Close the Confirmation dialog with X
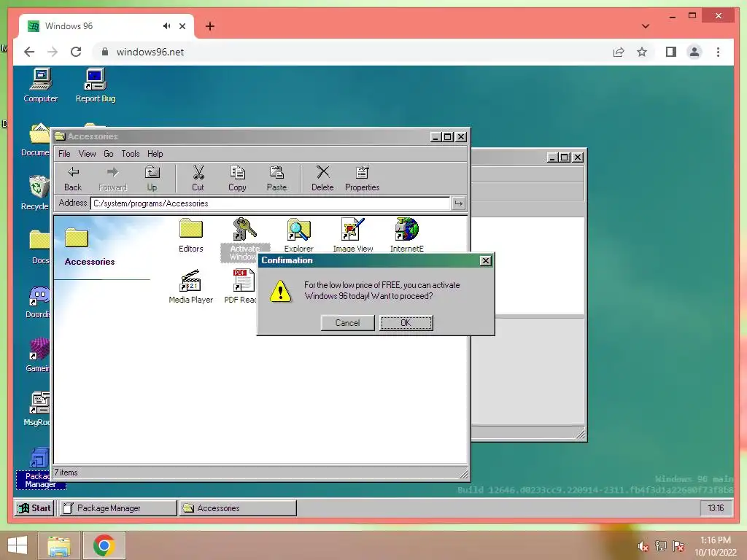747x560 pixels. tap(485, 260)
